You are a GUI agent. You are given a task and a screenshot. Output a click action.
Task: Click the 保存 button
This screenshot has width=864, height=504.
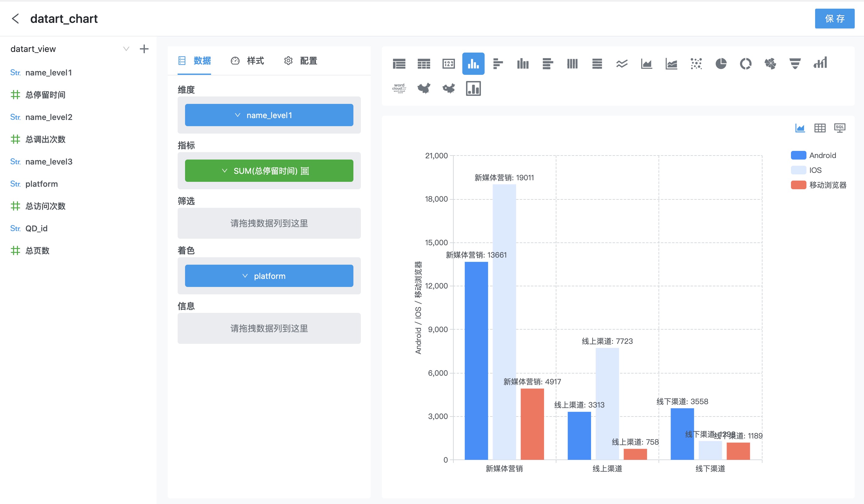(835, 19)
